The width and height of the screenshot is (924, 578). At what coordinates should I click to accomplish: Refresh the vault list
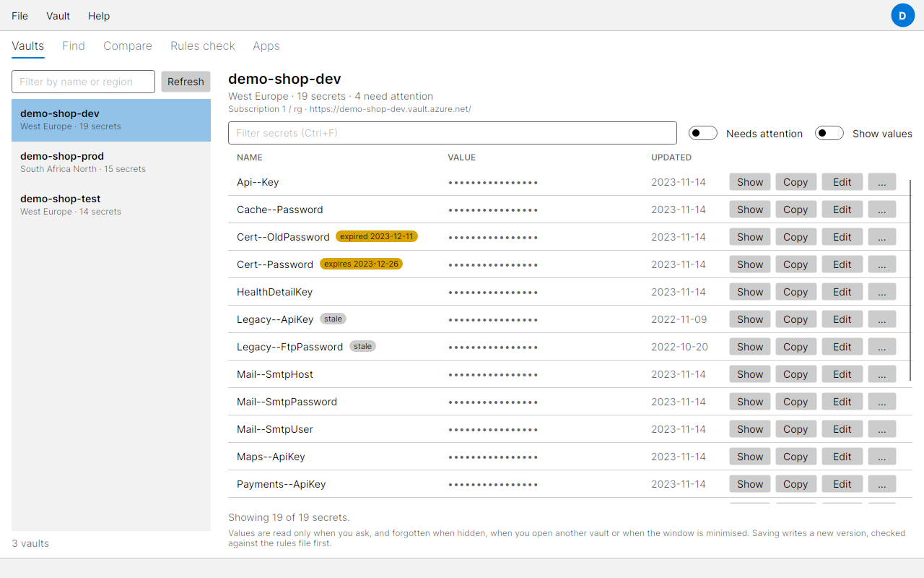[x=186, y=82]
